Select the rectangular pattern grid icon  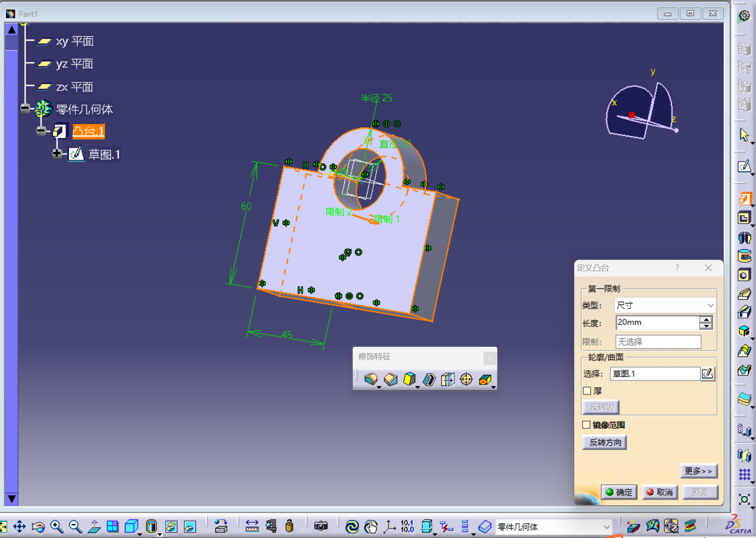(x=744, y=475)
